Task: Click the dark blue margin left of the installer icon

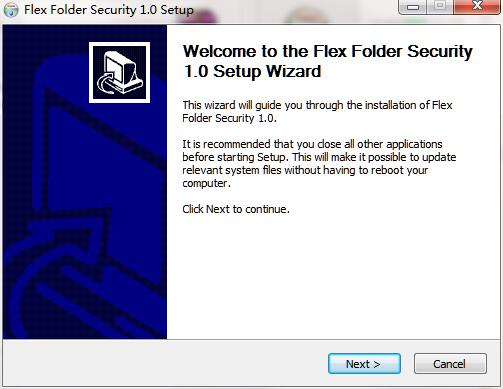Action: pyautogui.click(x=46, y=72)
